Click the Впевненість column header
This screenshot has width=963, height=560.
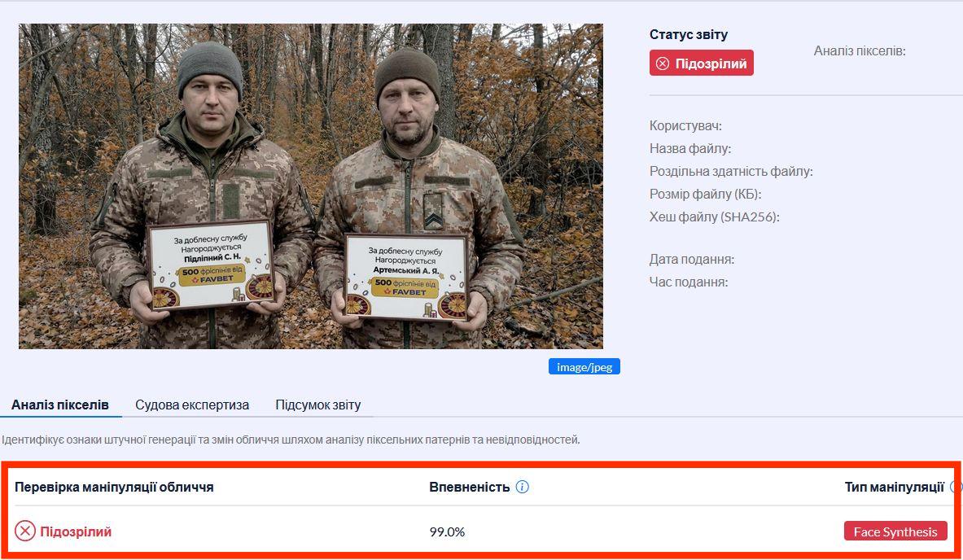click(x=469, y=487)
